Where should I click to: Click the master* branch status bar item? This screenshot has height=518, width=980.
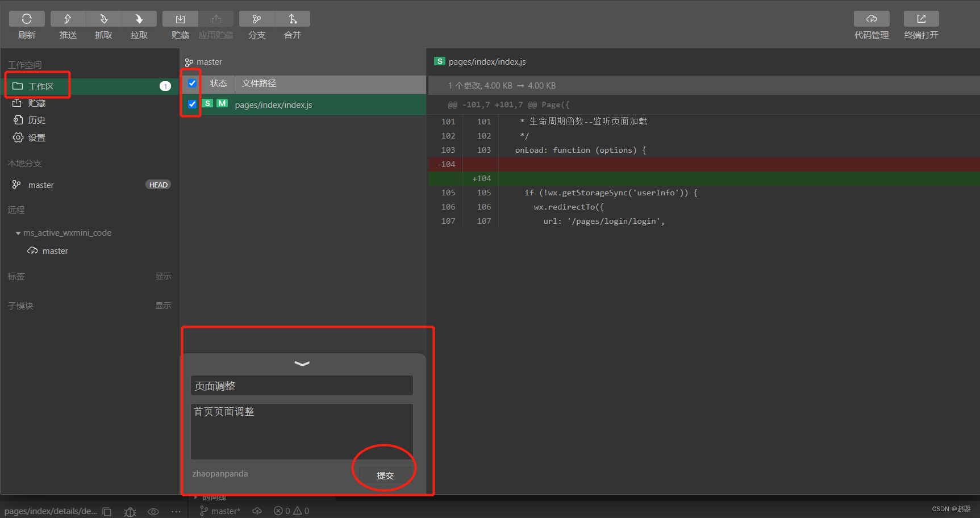tap(220, 511)
